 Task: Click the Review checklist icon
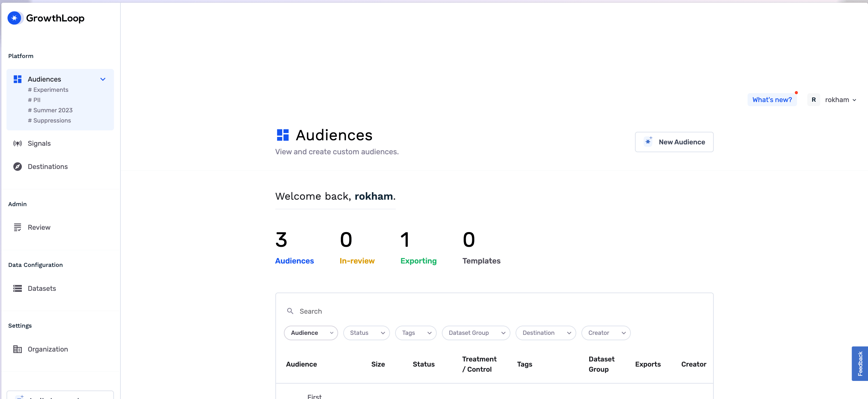point(17,227)
